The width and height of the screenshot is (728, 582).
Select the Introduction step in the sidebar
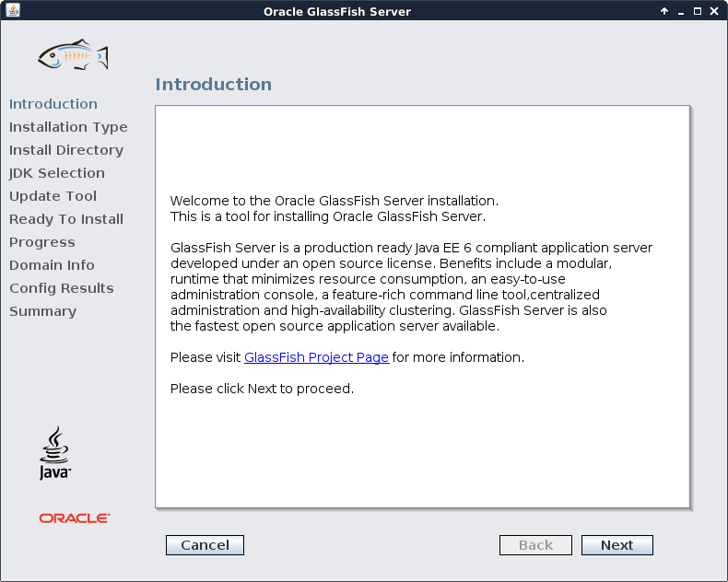(53, 104)
